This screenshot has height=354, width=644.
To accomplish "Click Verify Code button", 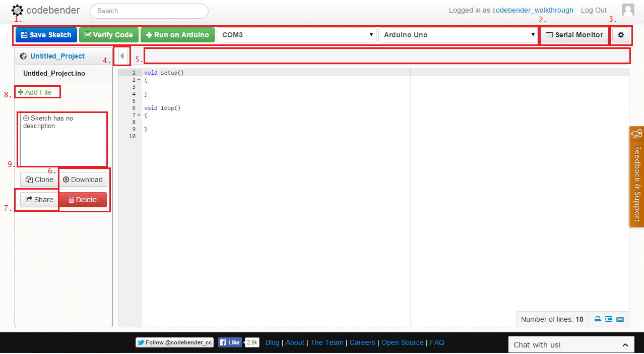I will [109, 35].
